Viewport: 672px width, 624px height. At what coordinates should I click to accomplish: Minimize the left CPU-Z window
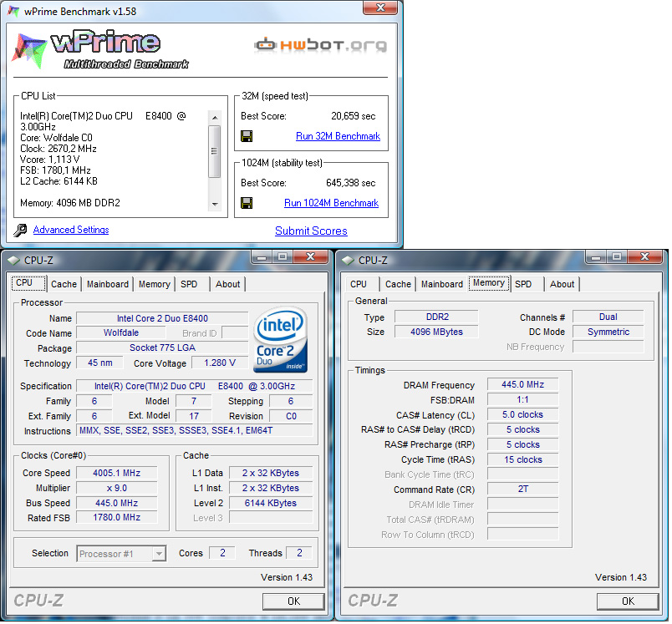tap(262, 257)
